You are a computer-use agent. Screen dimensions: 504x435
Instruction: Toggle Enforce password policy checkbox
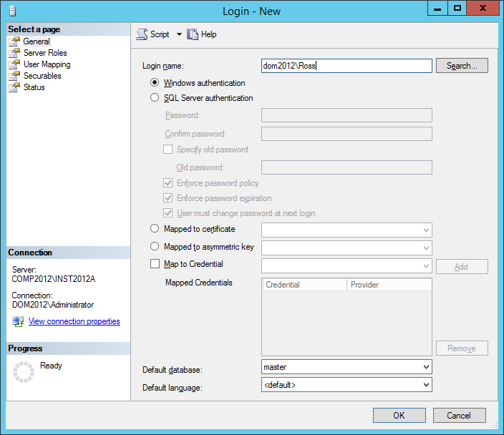pyautogui.click(x=168, y=183)
